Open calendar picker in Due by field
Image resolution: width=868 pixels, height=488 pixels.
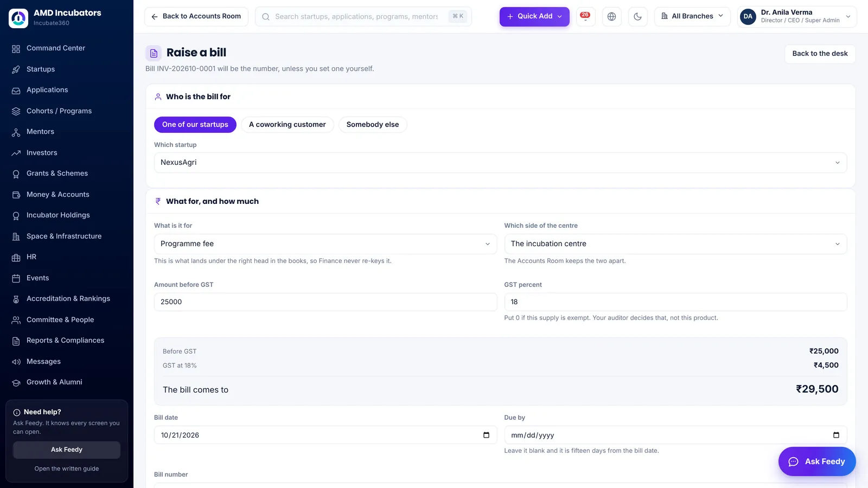coord(836,435)
